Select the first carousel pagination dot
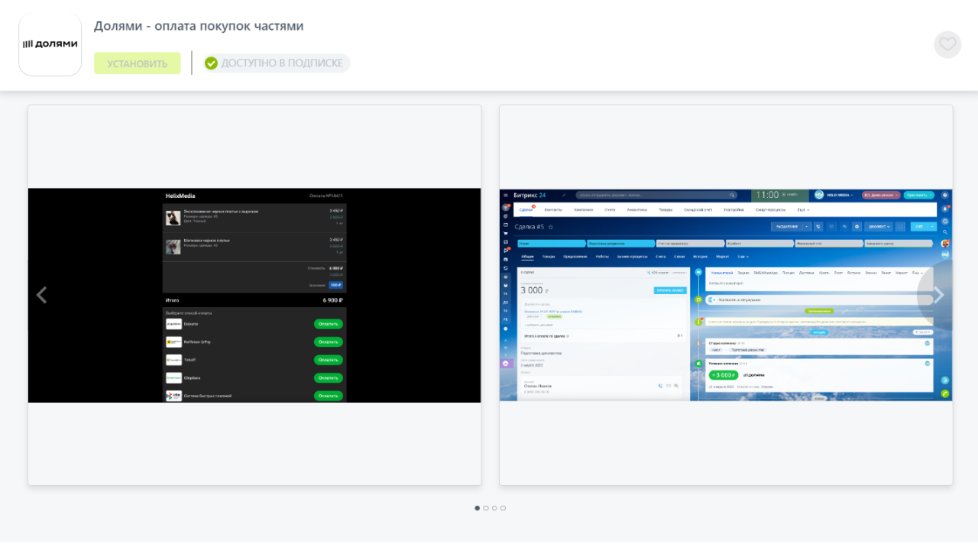 pyautogui.click(x=478, y=508)
